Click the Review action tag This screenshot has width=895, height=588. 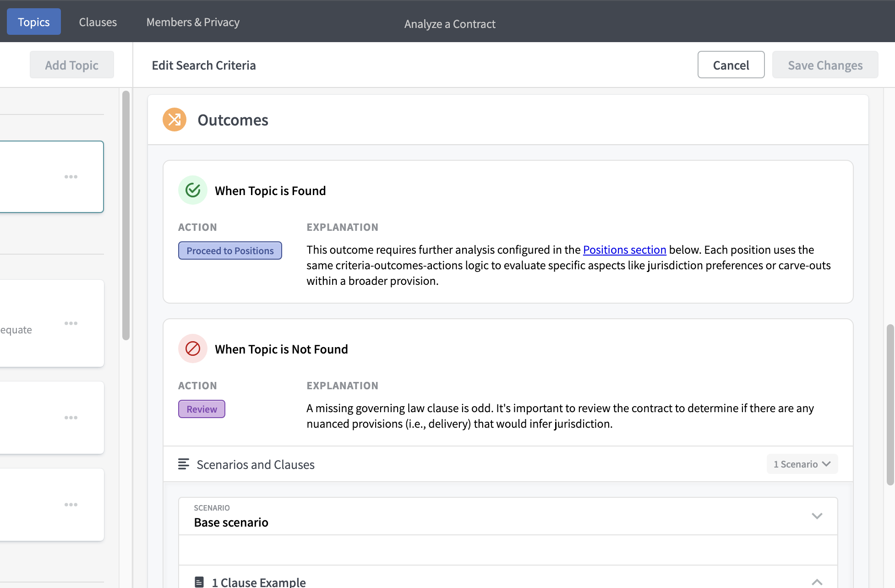202,409
